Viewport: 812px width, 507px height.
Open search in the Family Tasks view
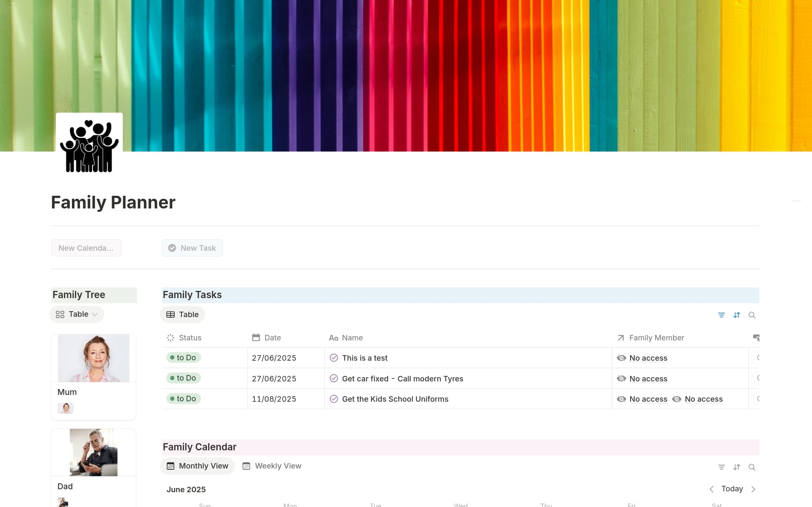(x=753, y=315)
